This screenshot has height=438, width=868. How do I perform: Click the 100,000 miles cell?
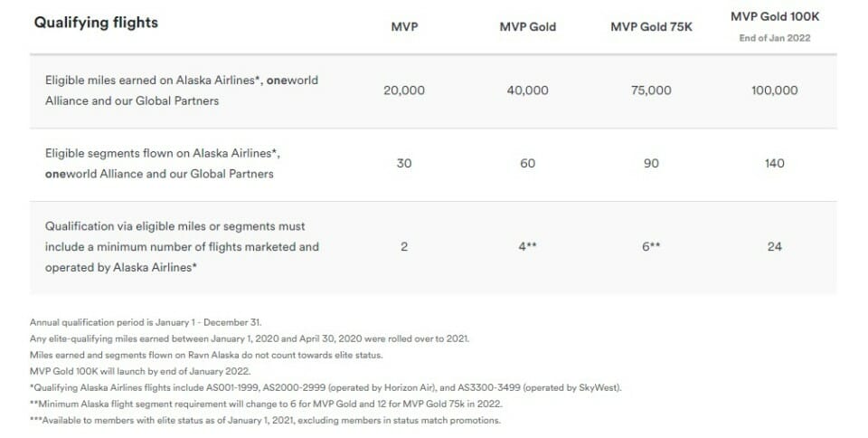(775, 90)
